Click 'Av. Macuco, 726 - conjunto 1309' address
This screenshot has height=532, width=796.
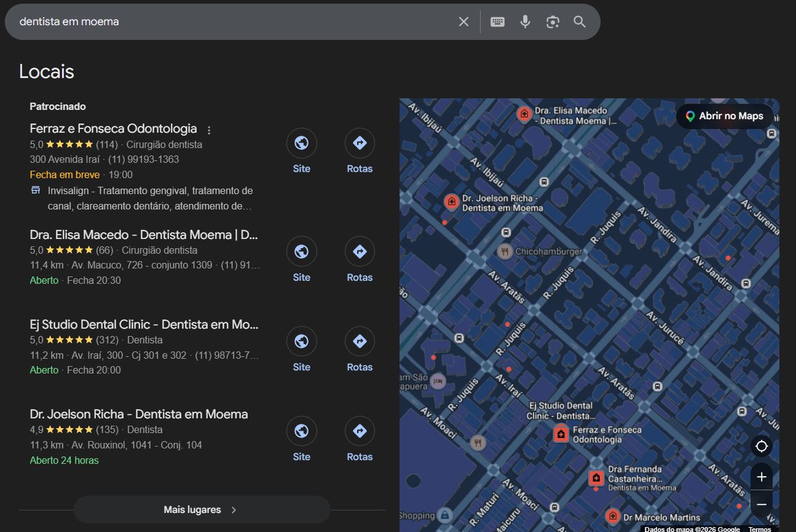tap(142, 265)
